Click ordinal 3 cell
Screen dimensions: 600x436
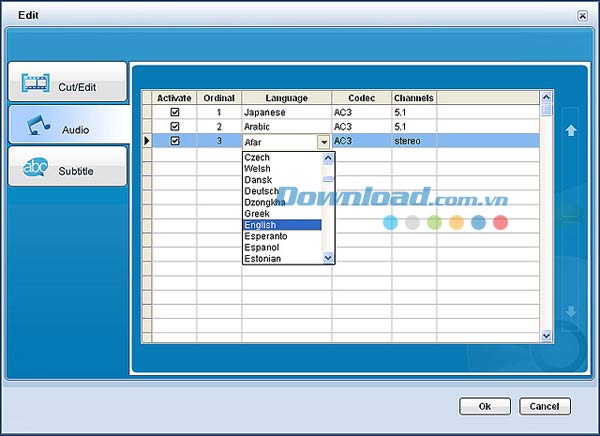tap(219, 141)
